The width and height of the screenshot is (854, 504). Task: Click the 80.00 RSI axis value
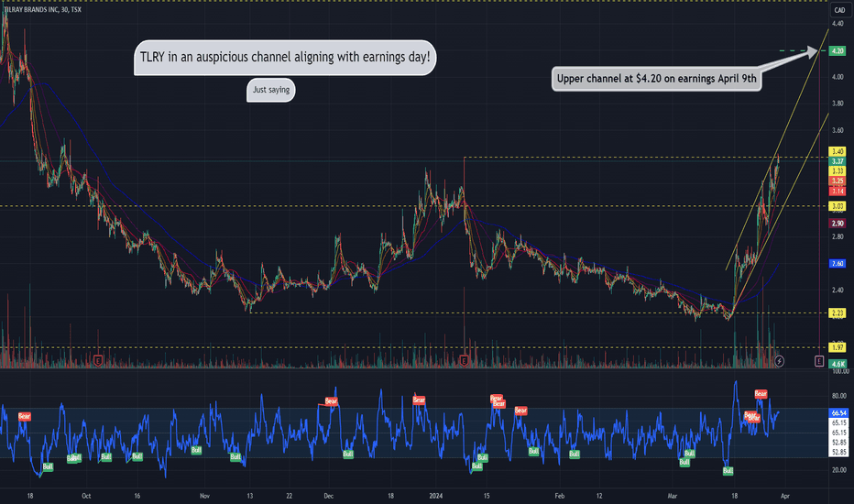pos(838,396)
